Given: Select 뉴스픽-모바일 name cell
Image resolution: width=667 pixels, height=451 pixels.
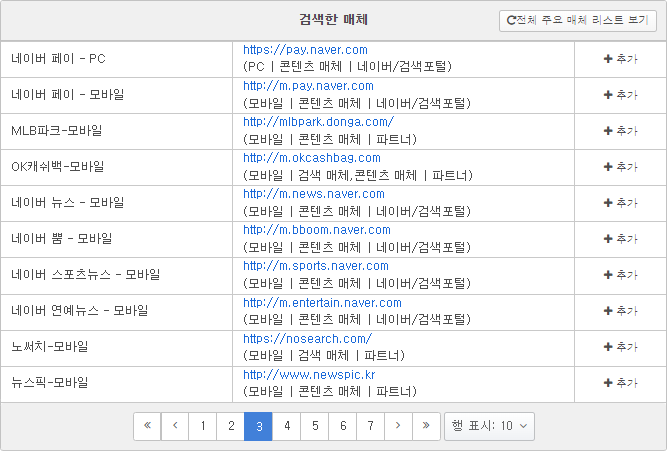Looking at the screenshot, I should (117, 384).
